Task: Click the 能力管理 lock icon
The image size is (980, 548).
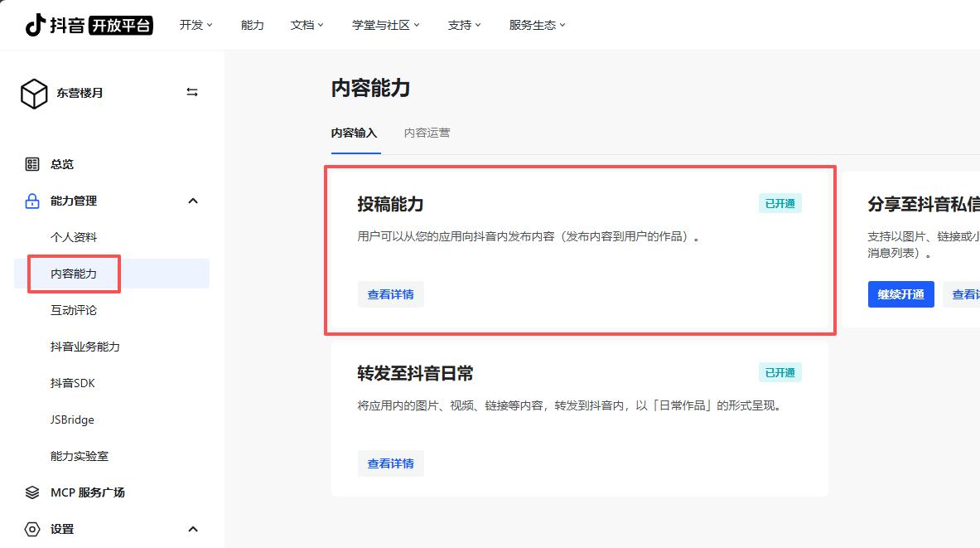Action: click(31, 201)
